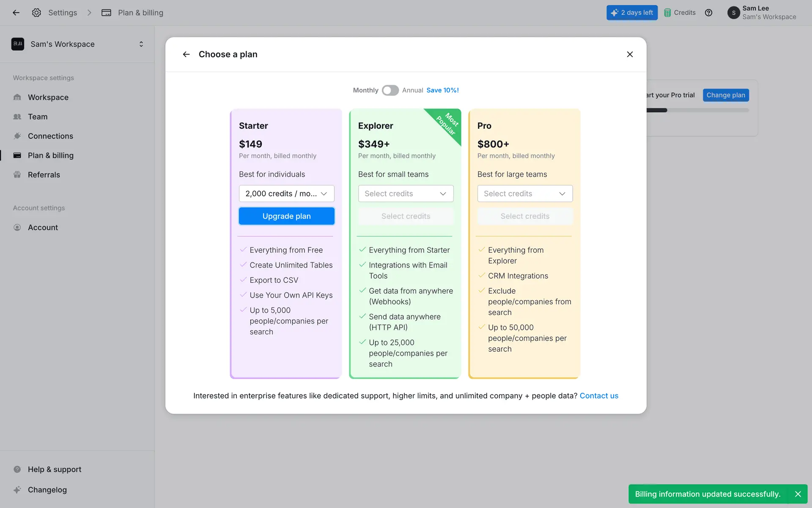
Task: Click the trial progress bar
Action: pos(698,110)
